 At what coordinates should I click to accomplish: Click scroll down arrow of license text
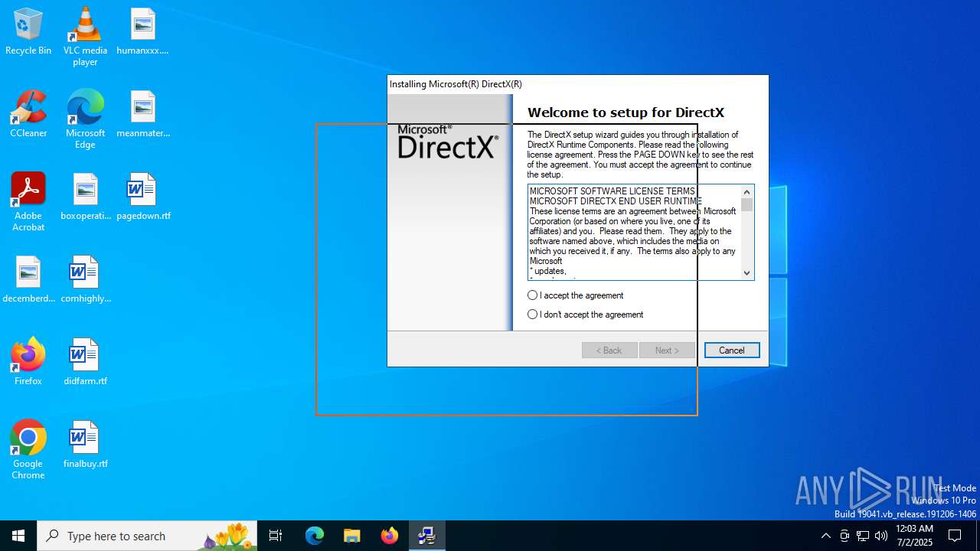(x=746, y=273)
